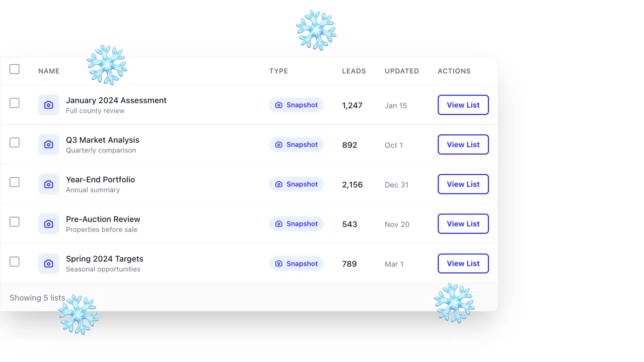Check the Year-End Portfolio row checkbox

point(15,182)
